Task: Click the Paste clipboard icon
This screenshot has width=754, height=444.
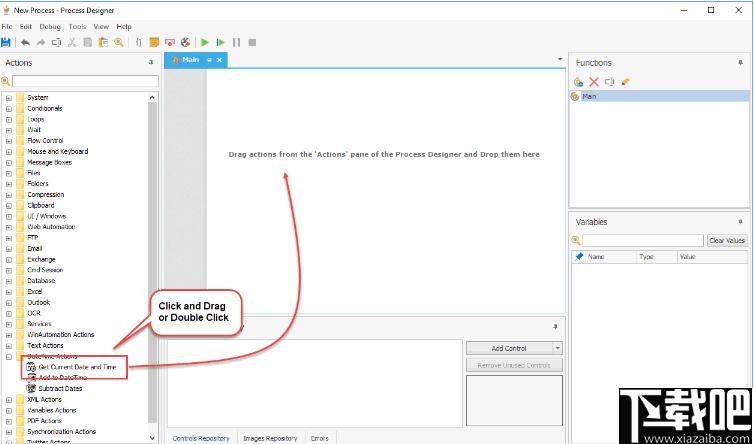Action: 103,42
